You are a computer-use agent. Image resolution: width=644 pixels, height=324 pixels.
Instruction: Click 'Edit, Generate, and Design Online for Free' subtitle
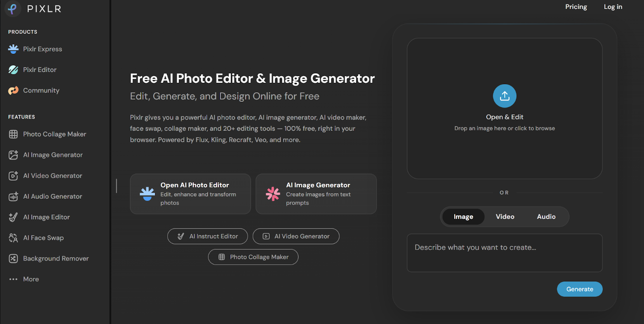pos(225,96)
